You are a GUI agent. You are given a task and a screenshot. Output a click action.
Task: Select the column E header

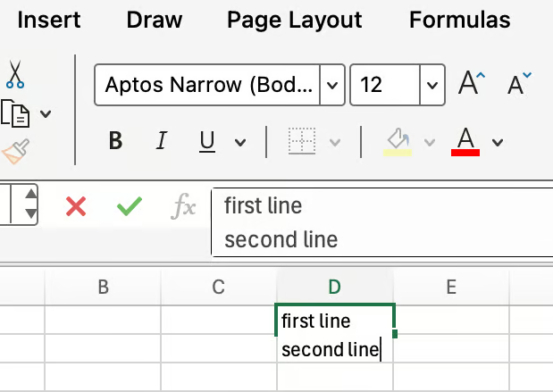451,287
